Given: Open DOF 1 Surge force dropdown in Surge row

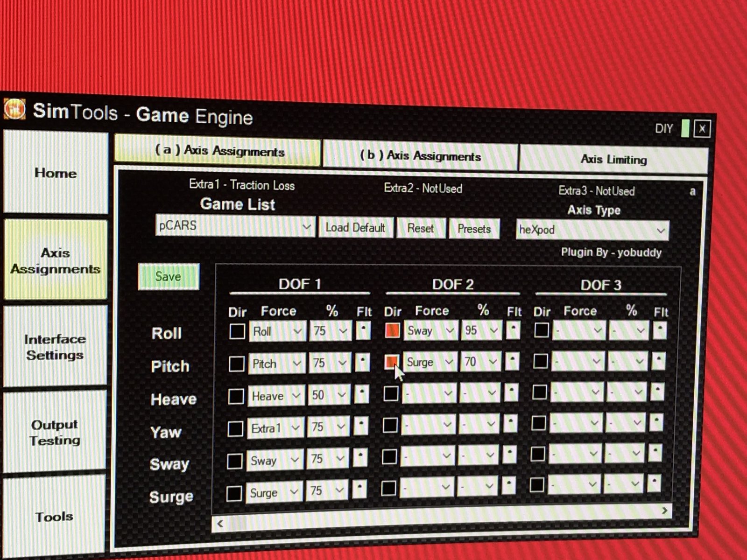Looking at the screenshot, I should (274, 492).
